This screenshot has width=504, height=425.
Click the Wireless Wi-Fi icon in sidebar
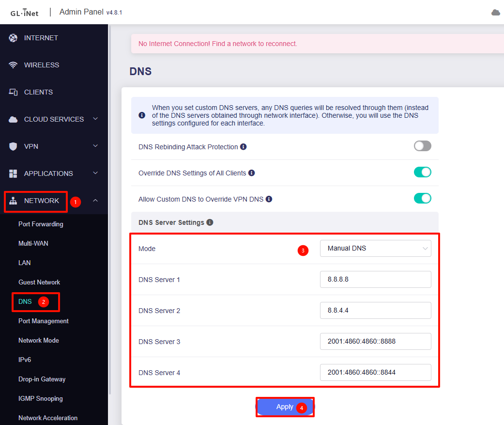[13, 65]
